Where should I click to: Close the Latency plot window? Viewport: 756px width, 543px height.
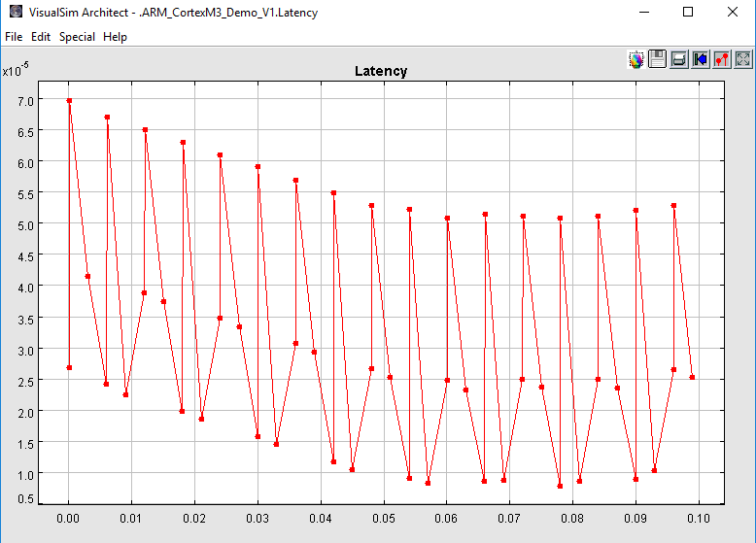coord(733,13)
